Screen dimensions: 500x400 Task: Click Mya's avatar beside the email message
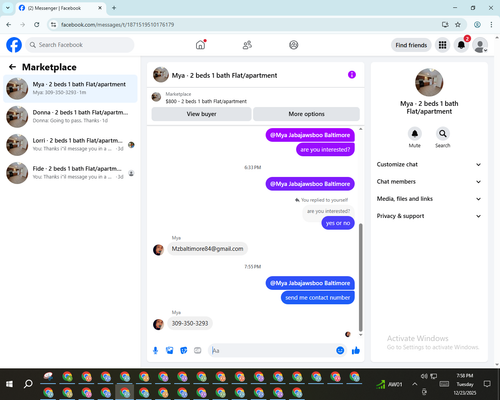click(158, 250)
